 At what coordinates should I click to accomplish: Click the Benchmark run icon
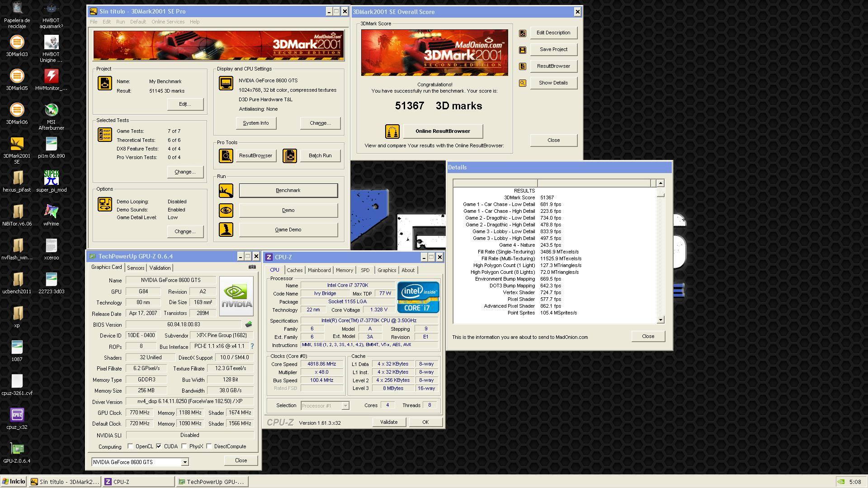tap(226, 191)
